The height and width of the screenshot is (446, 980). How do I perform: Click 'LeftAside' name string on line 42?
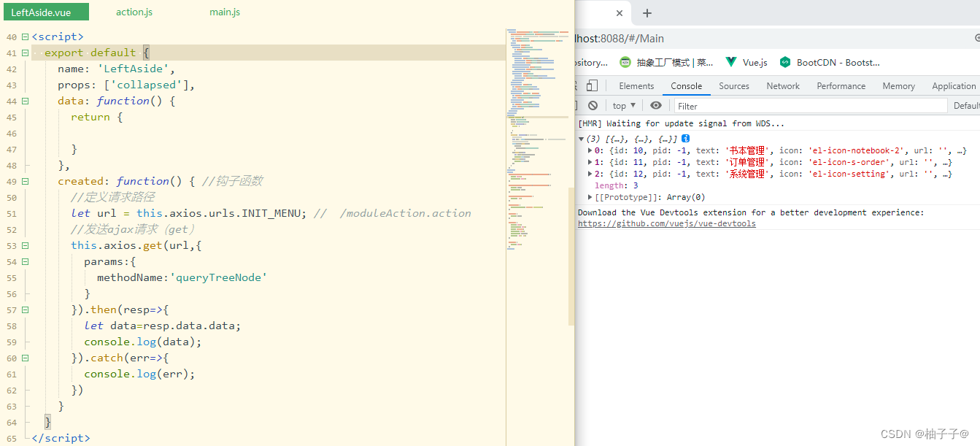(x=133, y=69)
